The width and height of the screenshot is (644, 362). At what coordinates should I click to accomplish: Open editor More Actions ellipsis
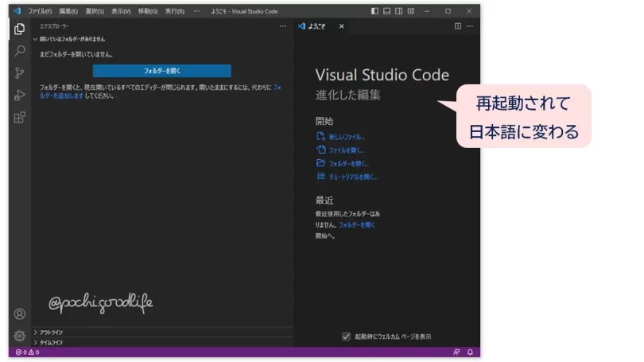click(x=469, y=26)
